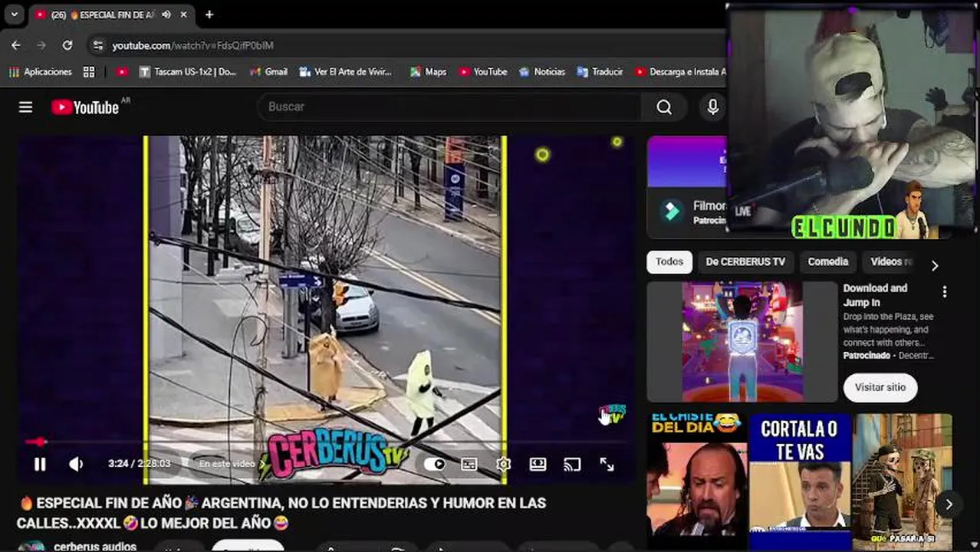Screen dimensions: 980x552
Task: Open a new browser tab with plus
Action: coord(209,15)
